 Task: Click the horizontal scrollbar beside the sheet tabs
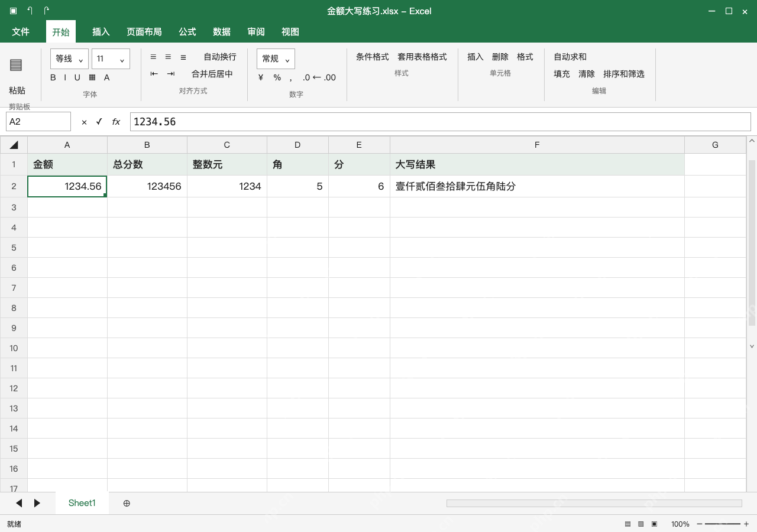coord(594,503)
